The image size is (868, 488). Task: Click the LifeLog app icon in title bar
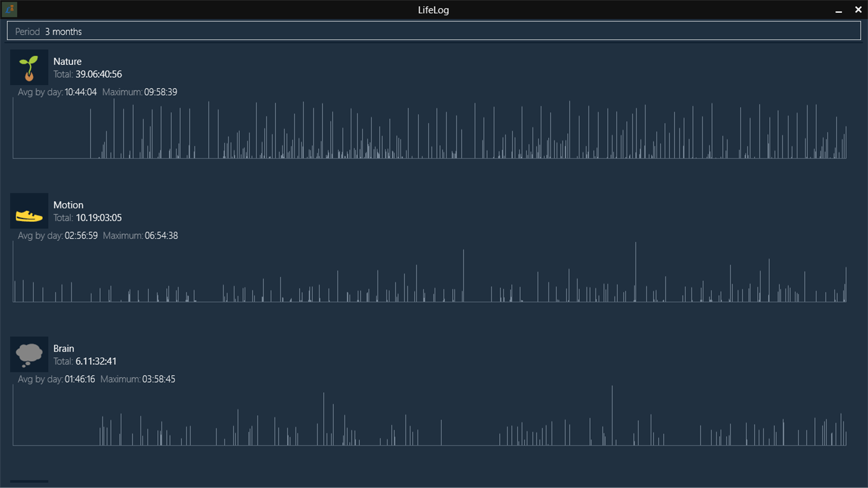[x=10, y=9]
